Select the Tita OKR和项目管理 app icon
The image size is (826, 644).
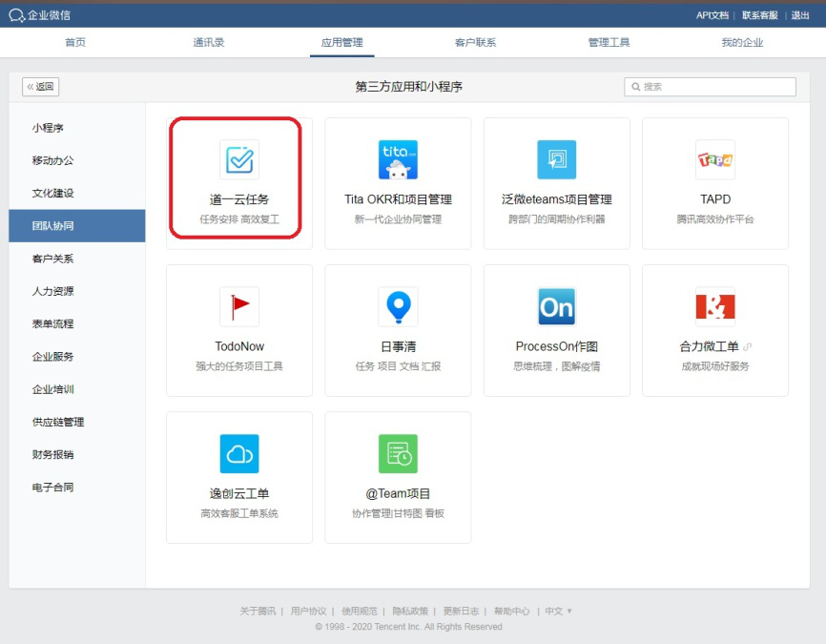click(x=398, y=160)
